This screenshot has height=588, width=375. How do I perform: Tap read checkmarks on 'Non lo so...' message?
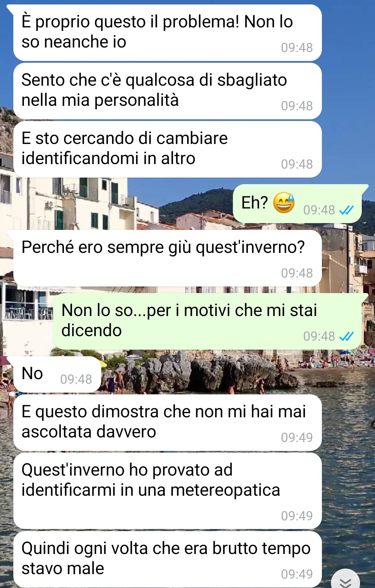[346, 336]
